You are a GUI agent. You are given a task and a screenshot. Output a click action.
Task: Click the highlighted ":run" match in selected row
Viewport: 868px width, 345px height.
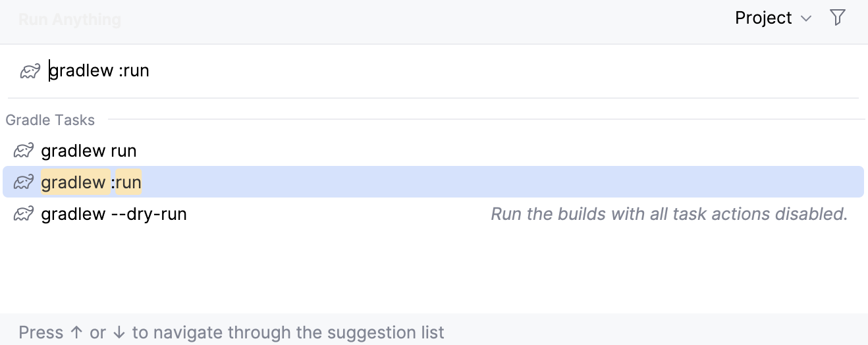point(128,182)
